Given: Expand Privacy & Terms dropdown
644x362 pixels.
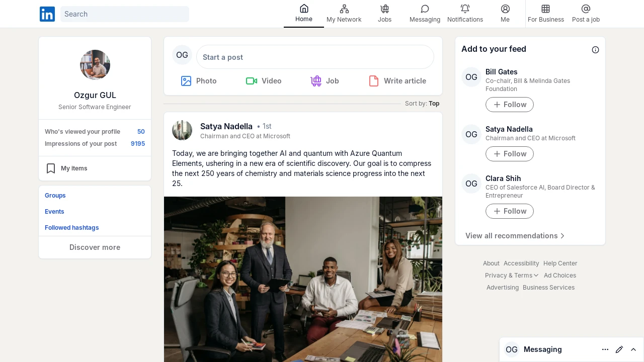Looking at the screenshot, I should click(x=512, y=276).
